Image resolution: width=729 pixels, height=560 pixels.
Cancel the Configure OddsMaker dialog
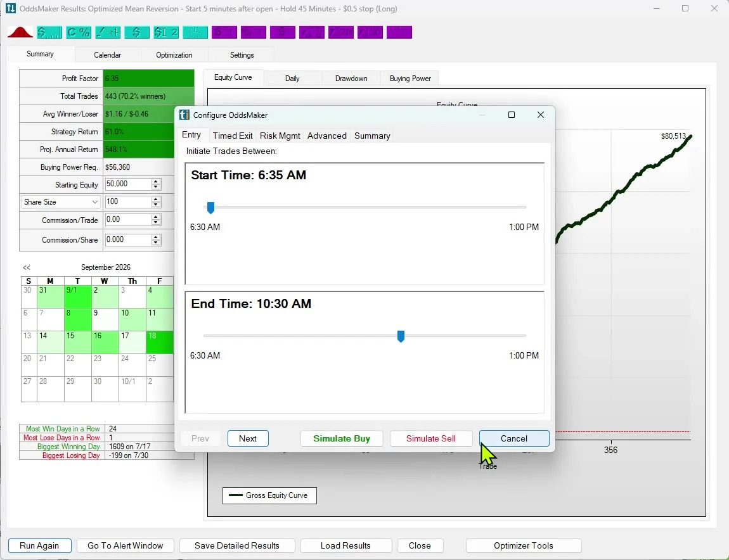tap(513, 439)
